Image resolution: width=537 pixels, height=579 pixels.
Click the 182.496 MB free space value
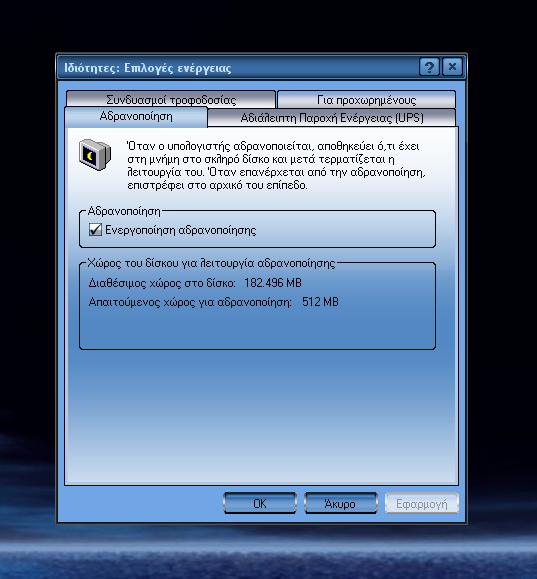point(273,283)
